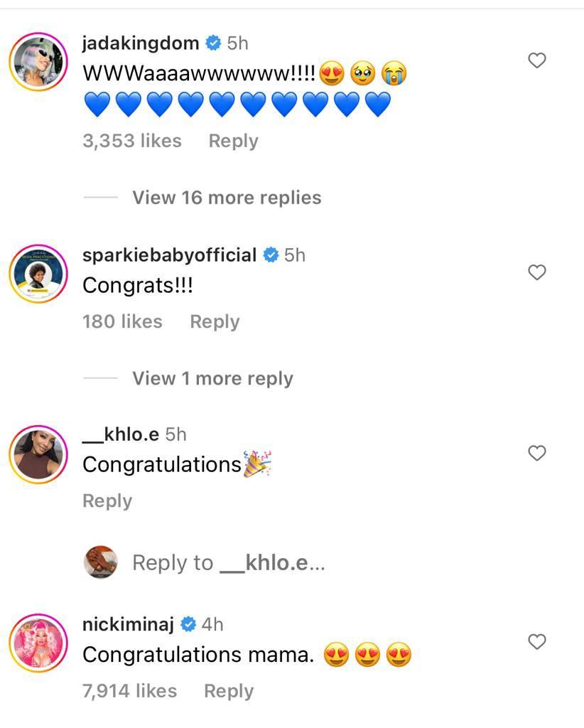This screenshot has width=584, height=728.
Task: Like sparkiebabyofficial's Congrats comment
Action: coord(537,272)
